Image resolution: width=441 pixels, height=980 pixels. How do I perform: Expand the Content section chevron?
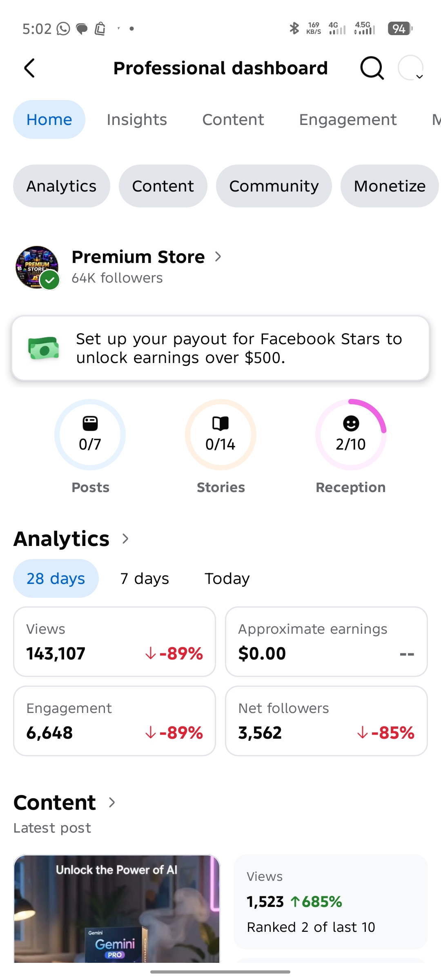pos(112,803)
